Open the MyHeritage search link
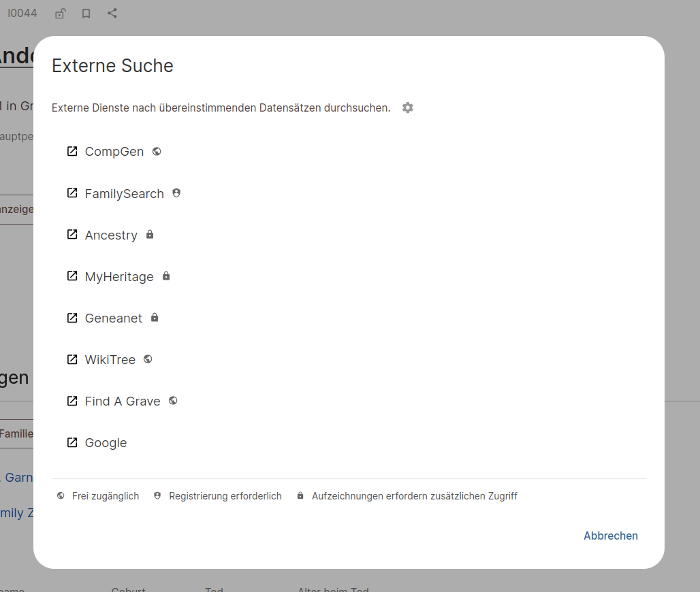 (119, 276)
